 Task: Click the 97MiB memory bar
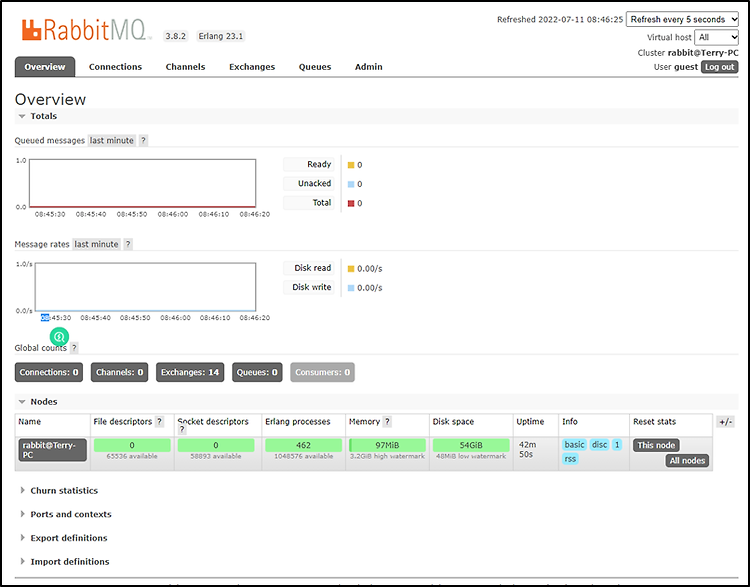point(387,445)
